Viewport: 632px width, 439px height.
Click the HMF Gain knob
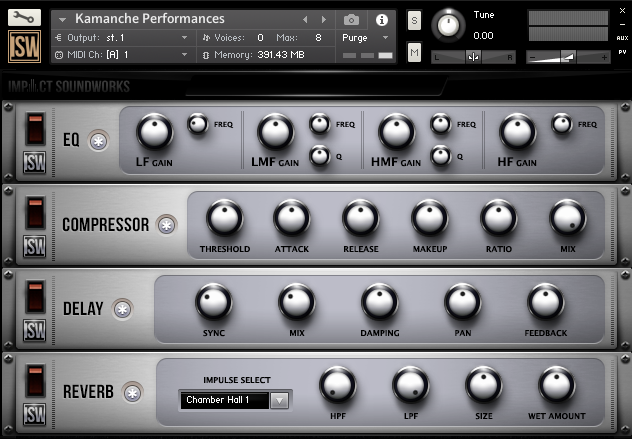[397, 132]
